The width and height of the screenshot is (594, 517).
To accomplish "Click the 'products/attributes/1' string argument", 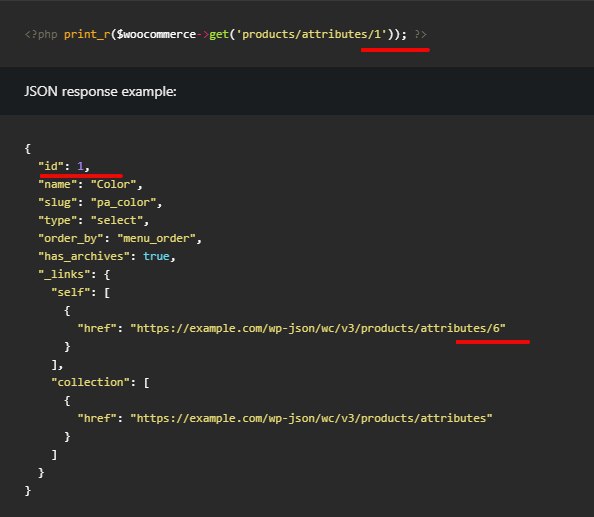I will [314, 34].
